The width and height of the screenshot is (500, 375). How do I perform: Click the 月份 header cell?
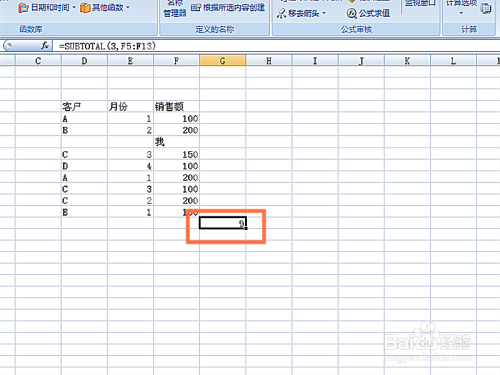(x=130, y=107)
